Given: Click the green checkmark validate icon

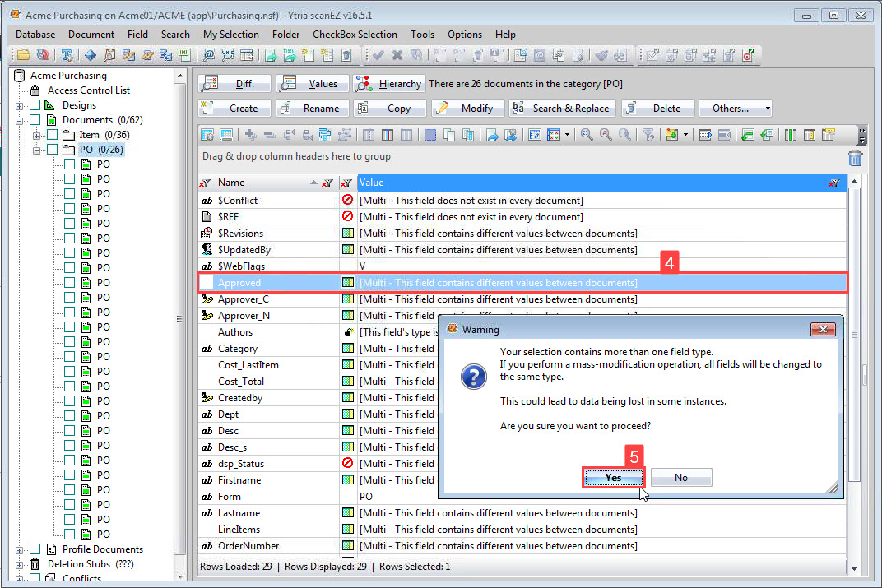Looking at the screenshot, I should (377, 55).
